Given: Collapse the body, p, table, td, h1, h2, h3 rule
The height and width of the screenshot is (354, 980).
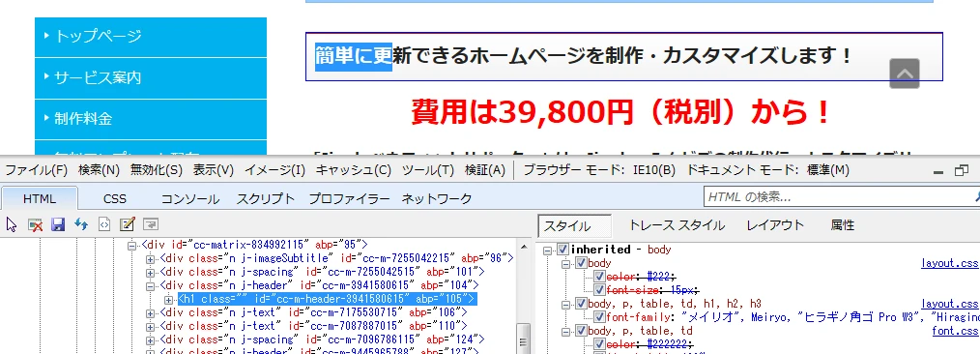Looking at the screenshot, I should [565, 305].
